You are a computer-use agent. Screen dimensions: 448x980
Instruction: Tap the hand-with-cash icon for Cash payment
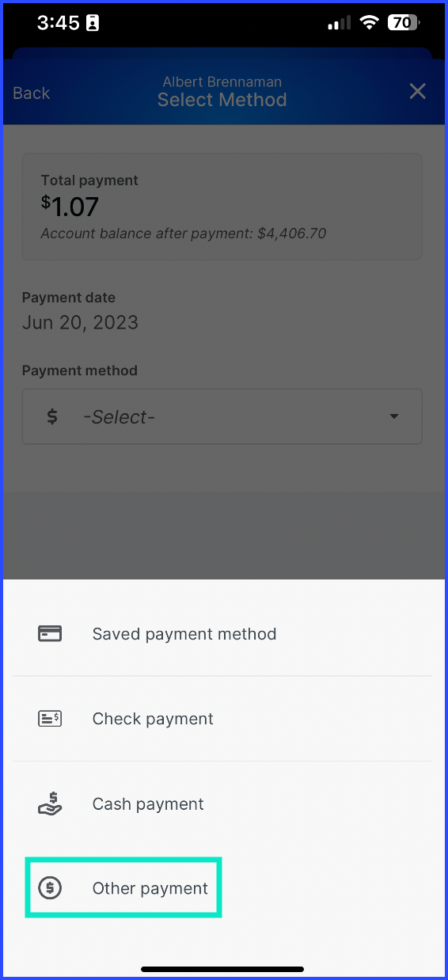pyautogui.click(x=50, y=803)
